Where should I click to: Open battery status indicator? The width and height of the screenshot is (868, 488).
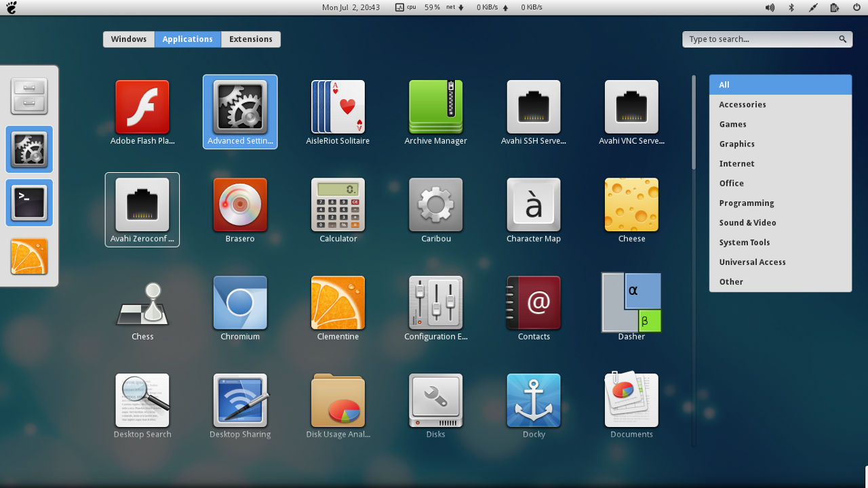pos(835,7)
